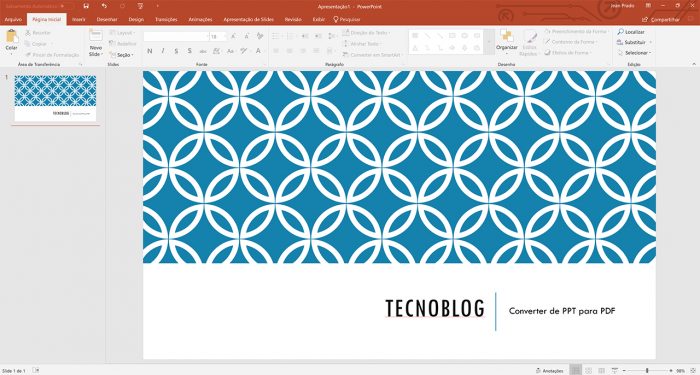The image size is (700, 375).
Task: Switch to Reading View icon
Action: [601, 371]
